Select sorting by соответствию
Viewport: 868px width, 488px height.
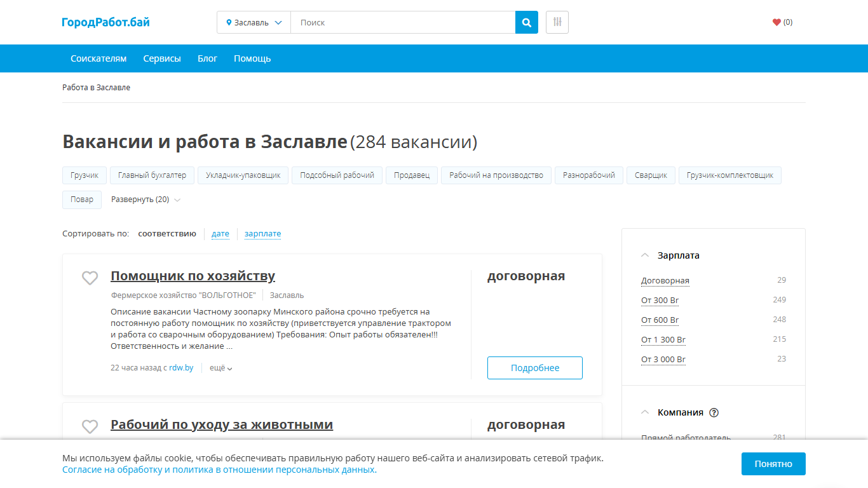(167, 234)
